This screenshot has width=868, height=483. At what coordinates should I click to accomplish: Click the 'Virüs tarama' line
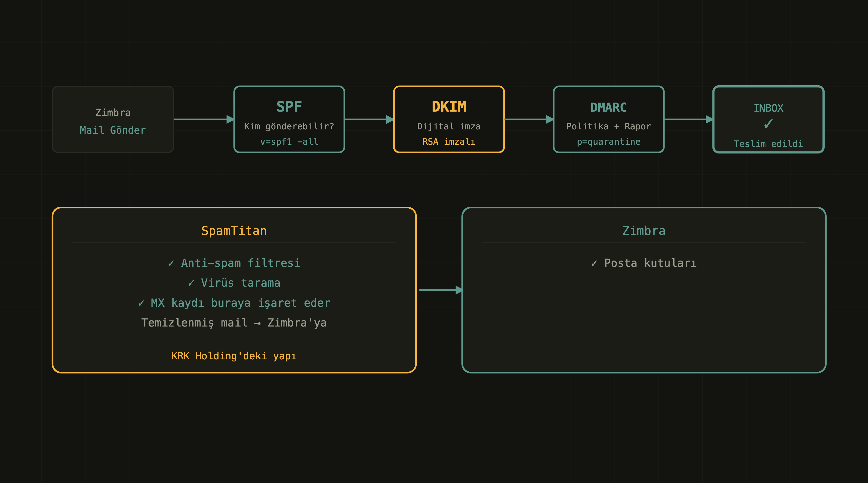(234, 283)
